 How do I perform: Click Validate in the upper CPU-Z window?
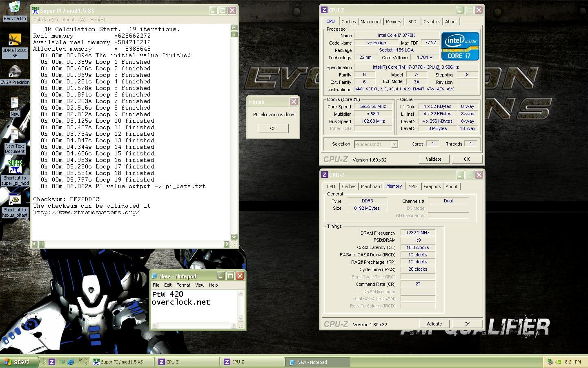[434, 159]
